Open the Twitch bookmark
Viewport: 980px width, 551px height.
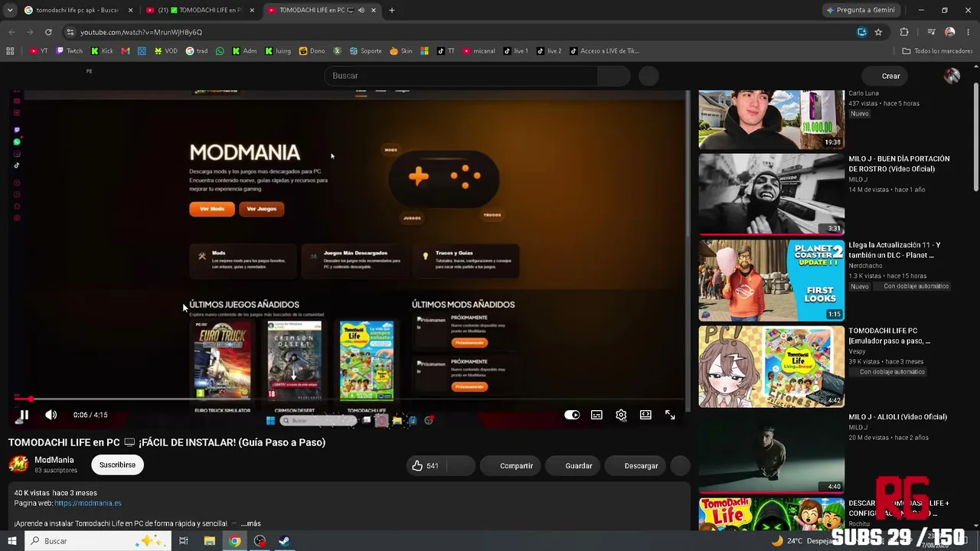70,51
